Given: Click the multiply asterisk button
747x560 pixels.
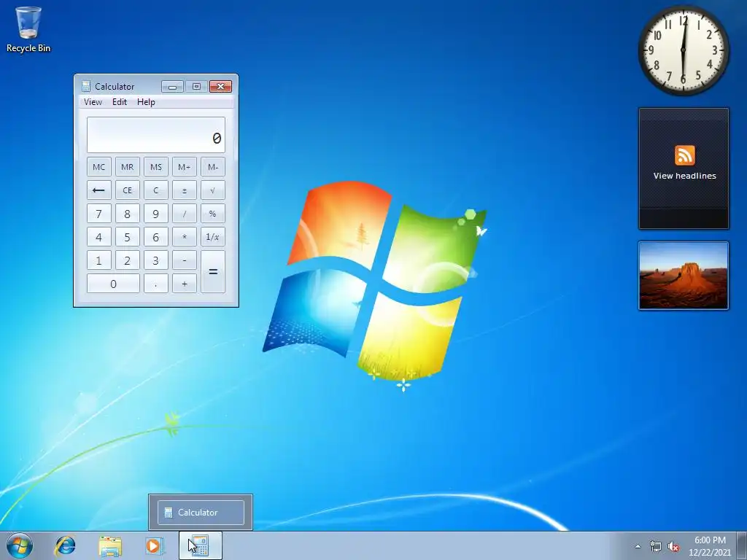Looking at the screenshot, I should (x=185, y=237).
